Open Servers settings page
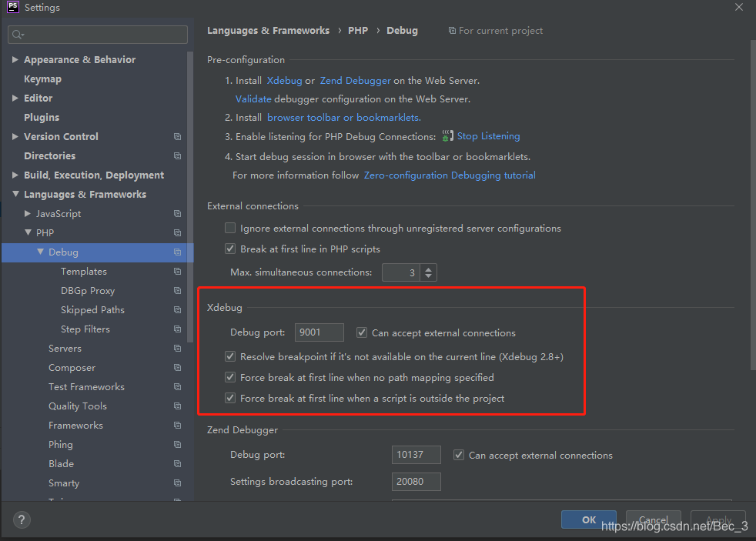Viewport: 756px width, 541px height. pyautogui.click(x=65, y=349)
